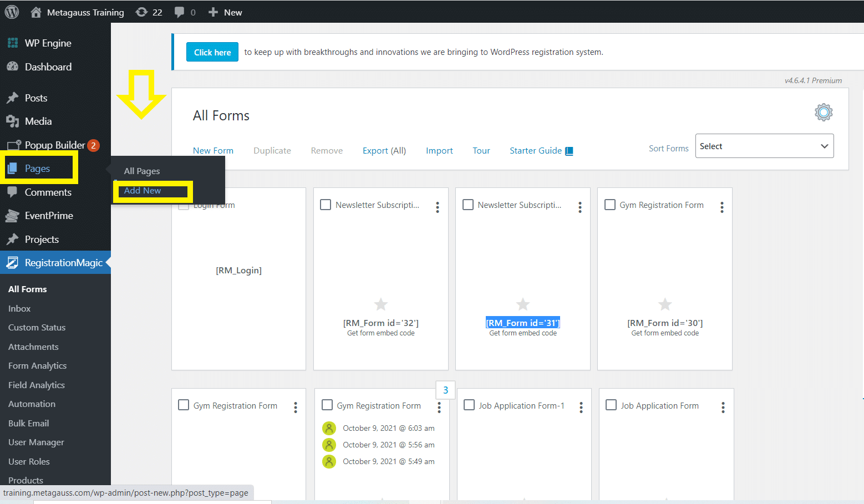Expand options menu for Job Application Form card
864x504 pixels.
tap(723, 408)
